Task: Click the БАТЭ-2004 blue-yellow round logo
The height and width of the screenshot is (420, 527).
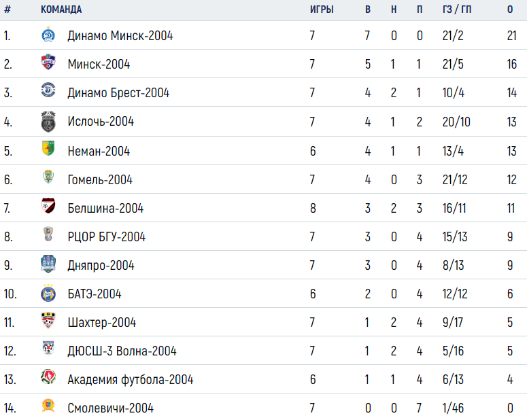Action: pos(48,294)
